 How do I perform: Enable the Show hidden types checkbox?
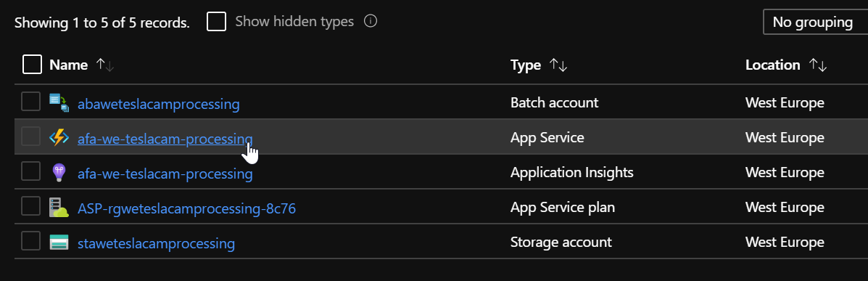216,23
